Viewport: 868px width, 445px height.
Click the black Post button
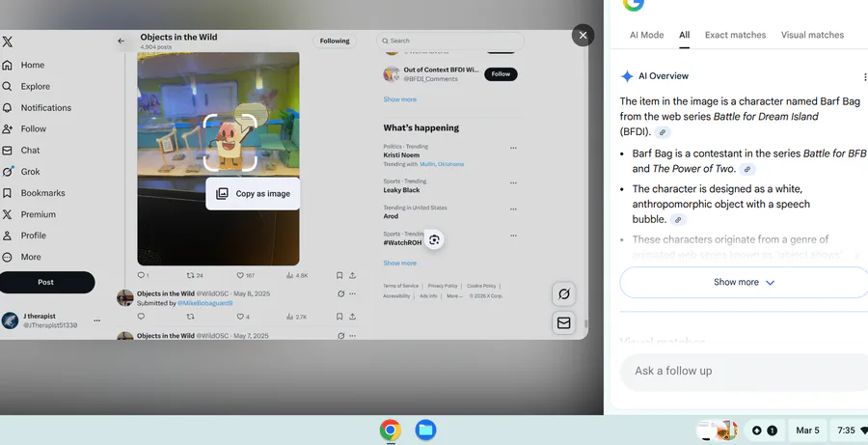(46, 282)
